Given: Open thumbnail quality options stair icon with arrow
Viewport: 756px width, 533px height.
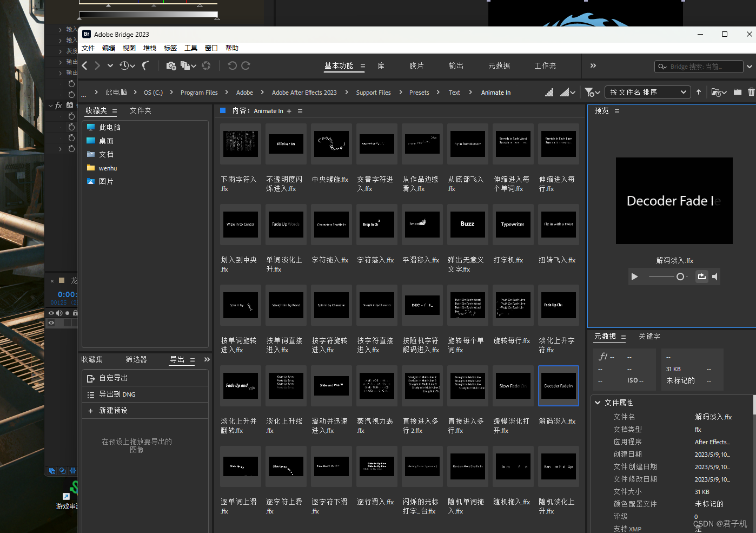Looking at the screenshot, I should click(x=567, y=93).
